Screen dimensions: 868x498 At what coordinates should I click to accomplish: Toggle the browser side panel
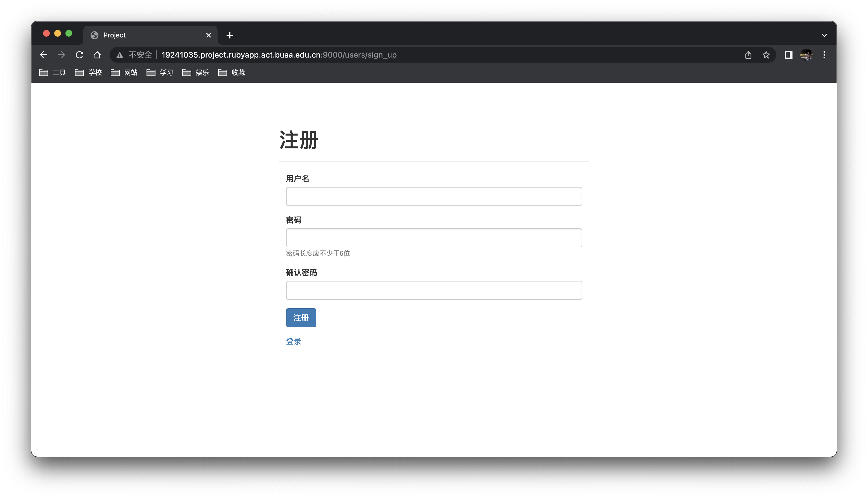coord(788,55)
